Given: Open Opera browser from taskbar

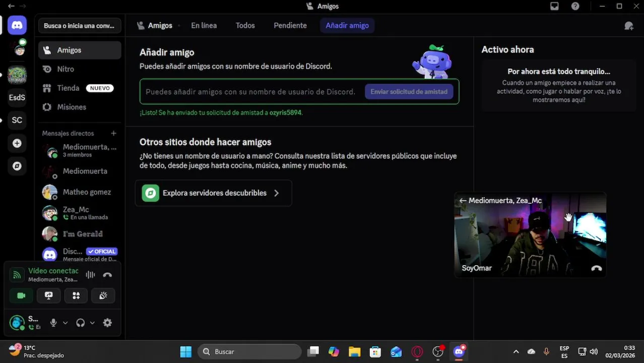Looking at the screenshot, I should (x=417, y=351).
